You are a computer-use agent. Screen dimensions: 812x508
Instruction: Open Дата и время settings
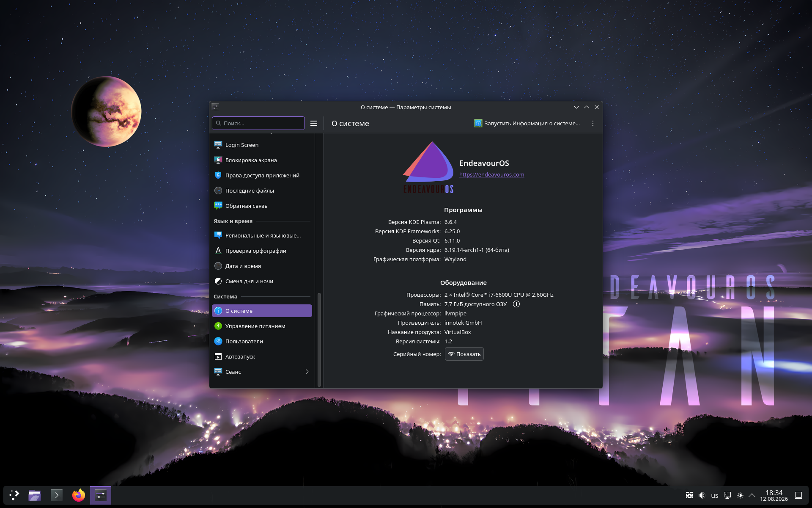(x=262, y=266)
